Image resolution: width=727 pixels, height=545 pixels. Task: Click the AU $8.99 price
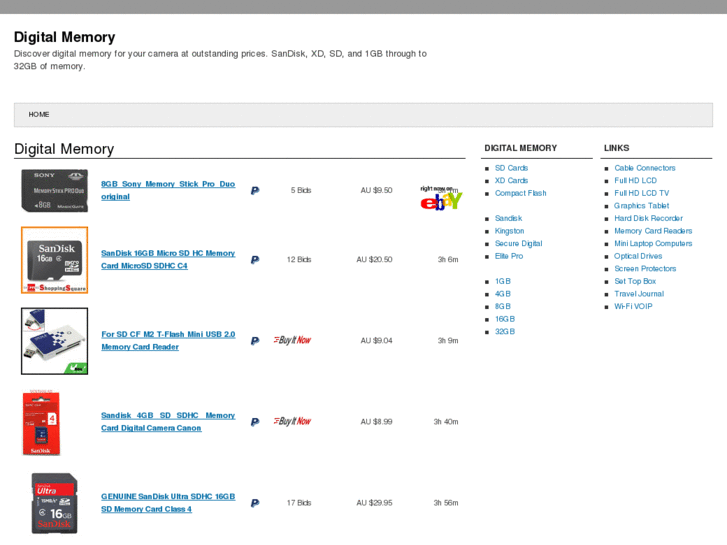[376, 422]
